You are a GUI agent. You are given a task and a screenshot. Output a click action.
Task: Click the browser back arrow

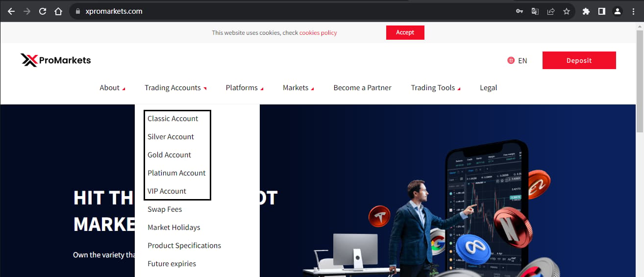click(x=11, y=11)
